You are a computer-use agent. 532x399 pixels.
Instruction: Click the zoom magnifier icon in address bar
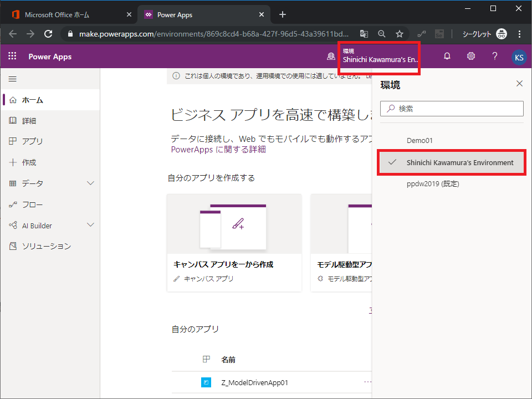tap(382, 34)
